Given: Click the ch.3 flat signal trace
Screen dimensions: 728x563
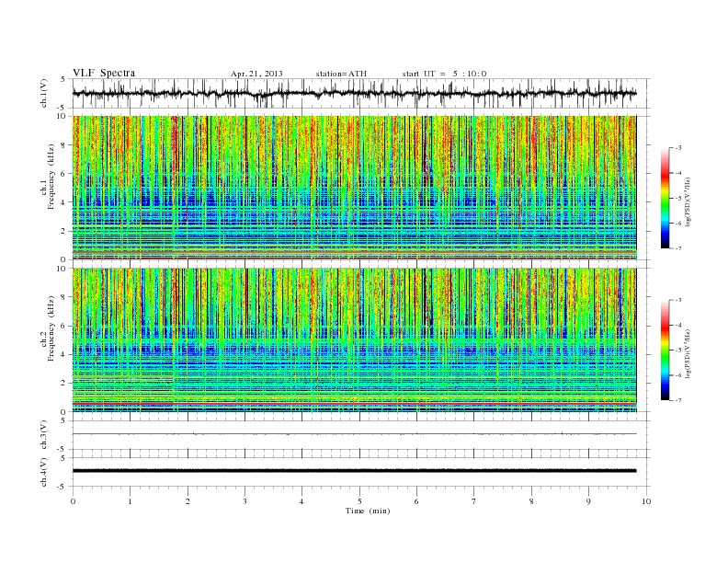Looking at the screenshot, I should pyautogui.click(x=354, y=434).
